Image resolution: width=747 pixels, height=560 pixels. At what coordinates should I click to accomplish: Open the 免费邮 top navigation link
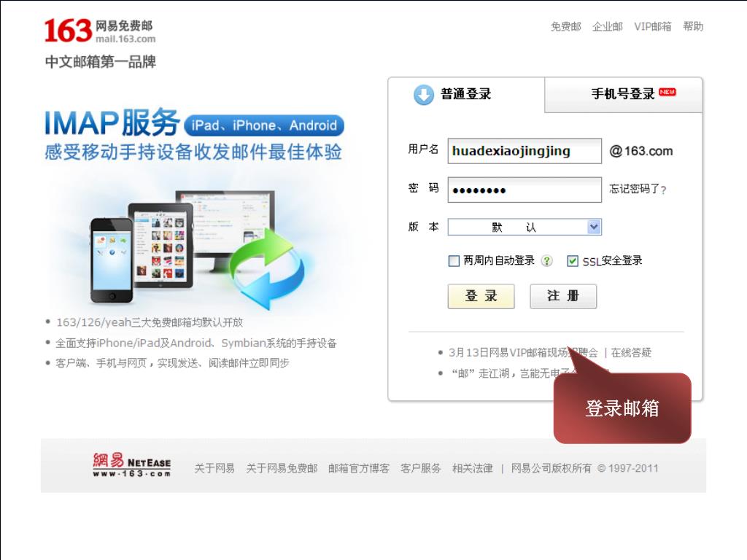coord(566,27)
